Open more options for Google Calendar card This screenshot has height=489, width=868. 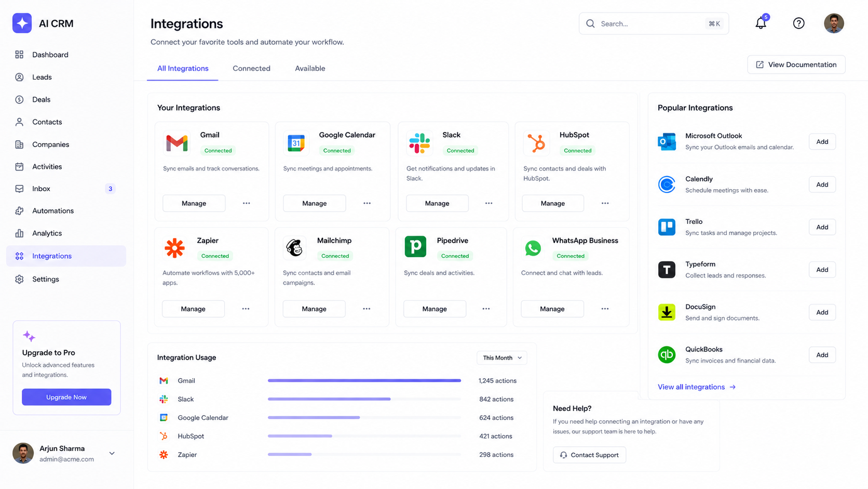point(367,203)
